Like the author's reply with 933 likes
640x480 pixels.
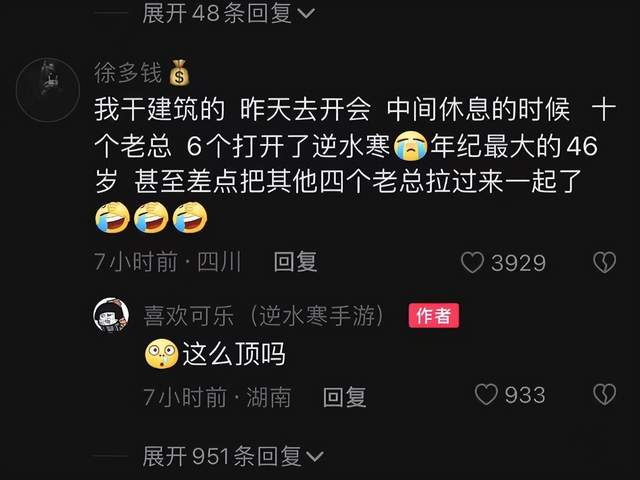tap(486, 395)
